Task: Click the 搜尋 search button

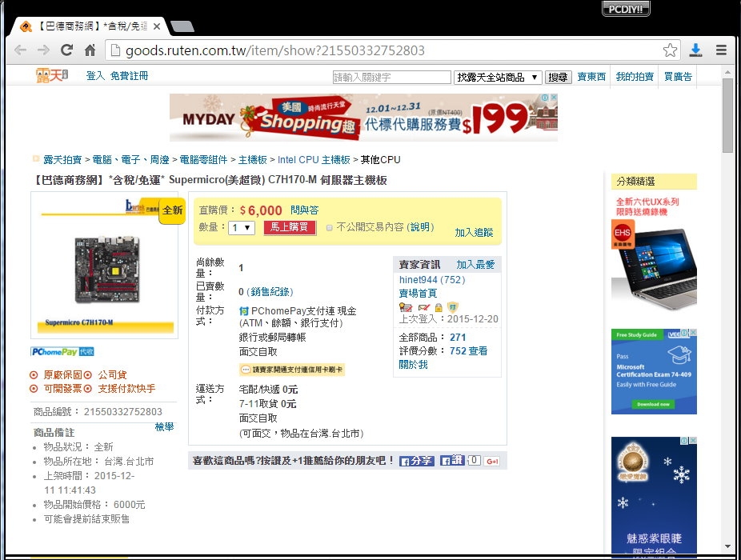Action: tap(558, 77)
